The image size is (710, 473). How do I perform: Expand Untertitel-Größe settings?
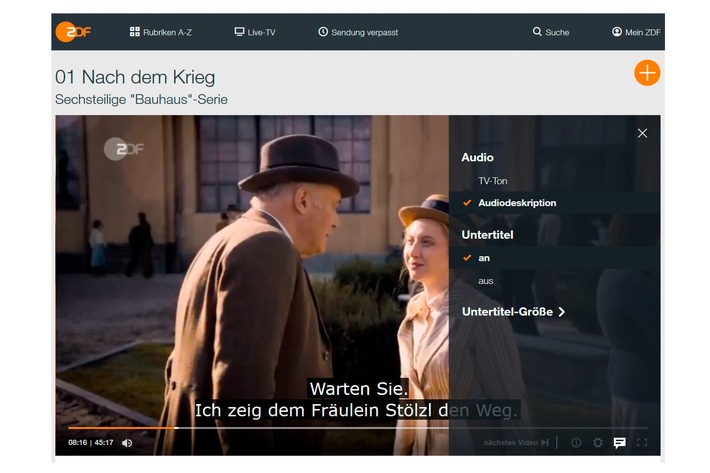pos(513,312)
